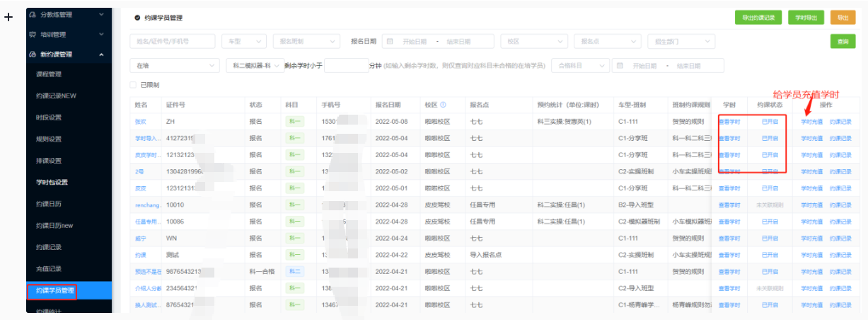Go to 充值记录 in the sidebar

(x=49, y=269)
